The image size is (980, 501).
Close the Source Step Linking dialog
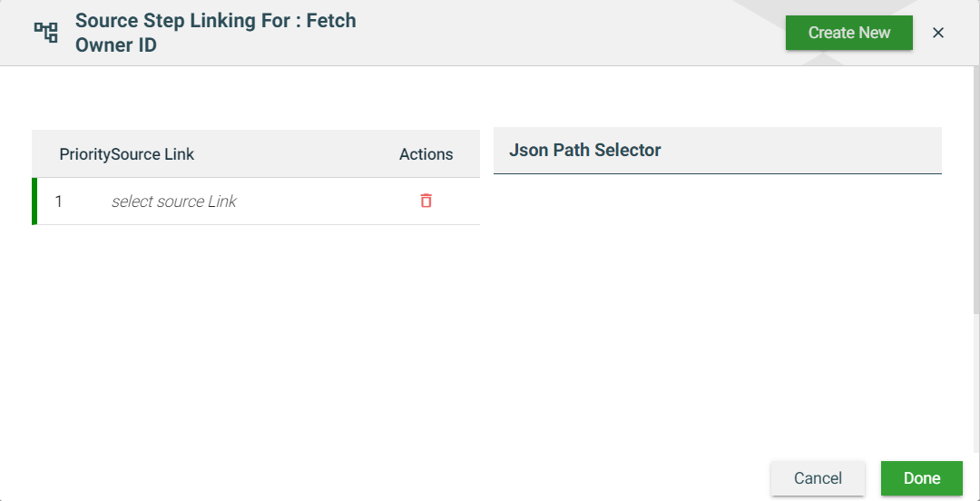(x=938, y=33)
